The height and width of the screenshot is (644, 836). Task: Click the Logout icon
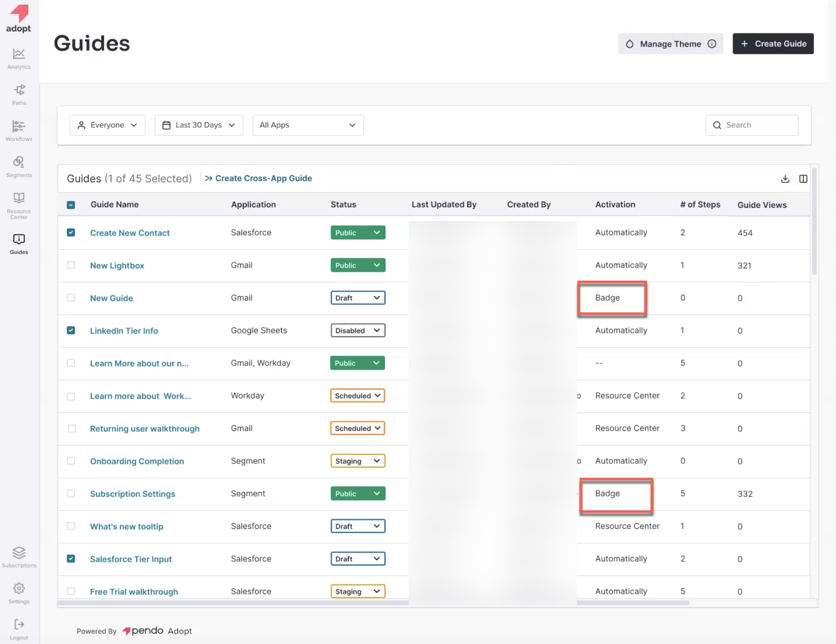point(19,629)
